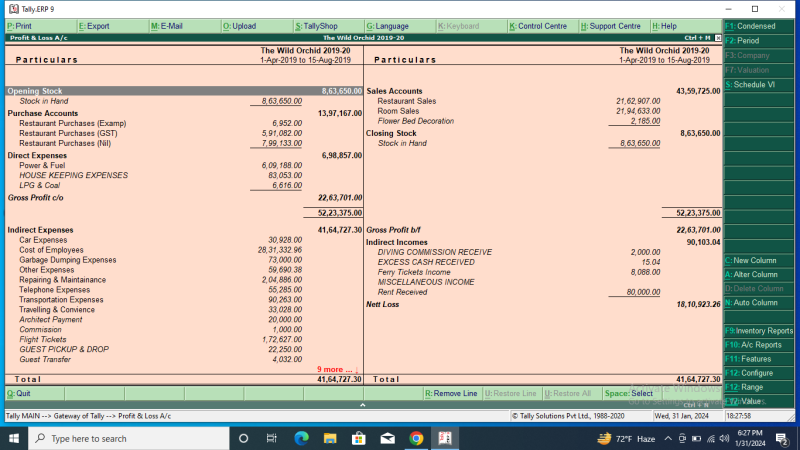
Task: Click Remove Line button
Action: 453,393
